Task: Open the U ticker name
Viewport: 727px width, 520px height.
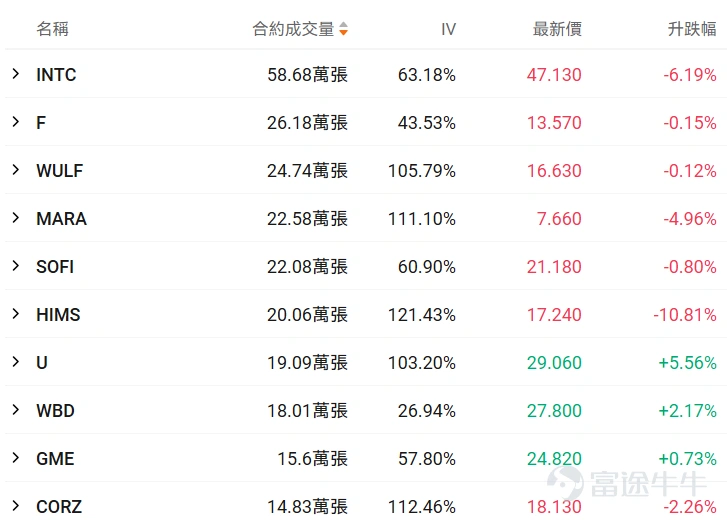Action: (x=42, y=362)
